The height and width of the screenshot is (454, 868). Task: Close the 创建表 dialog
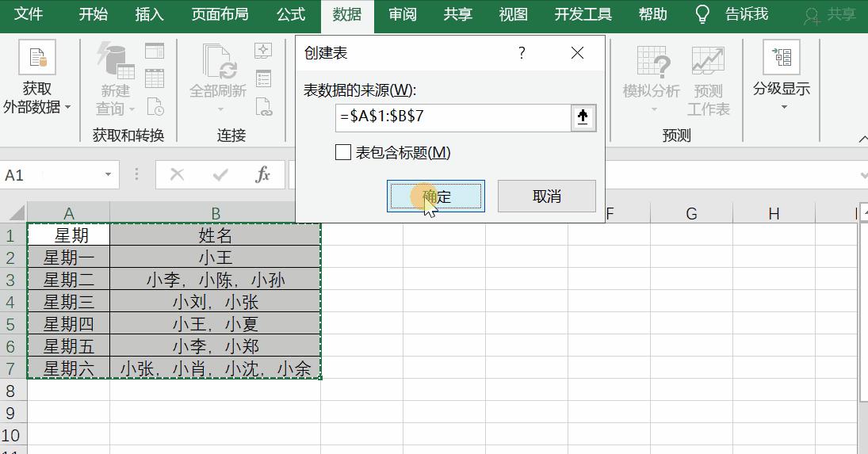[577, 52]
